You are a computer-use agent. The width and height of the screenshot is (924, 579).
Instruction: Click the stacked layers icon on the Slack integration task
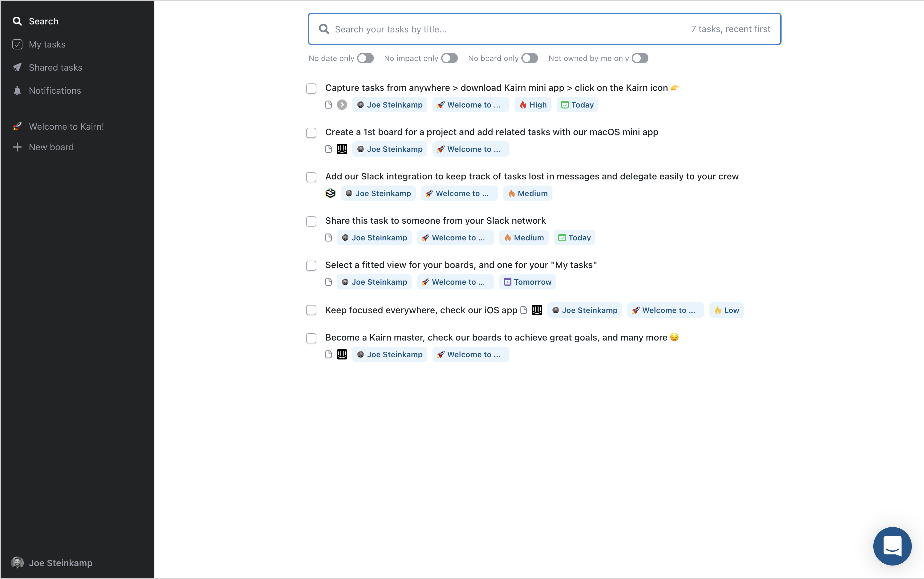(x=330, y=194)
